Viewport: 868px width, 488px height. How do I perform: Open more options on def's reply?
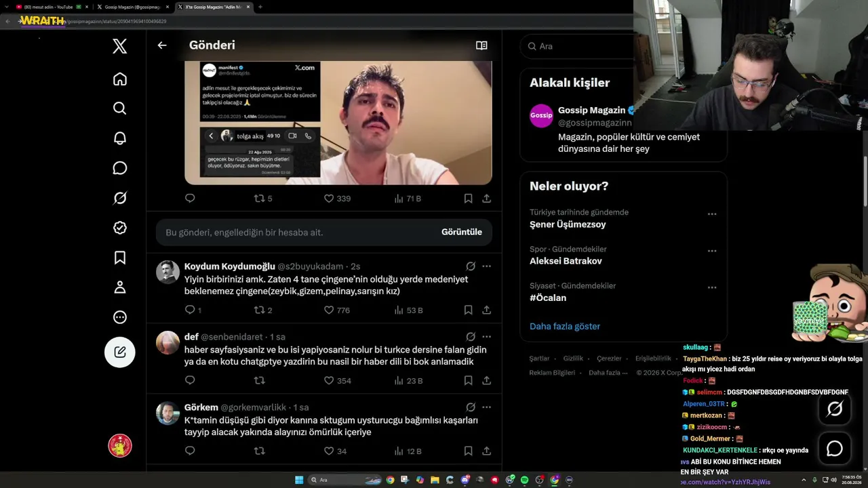(486, 337)
